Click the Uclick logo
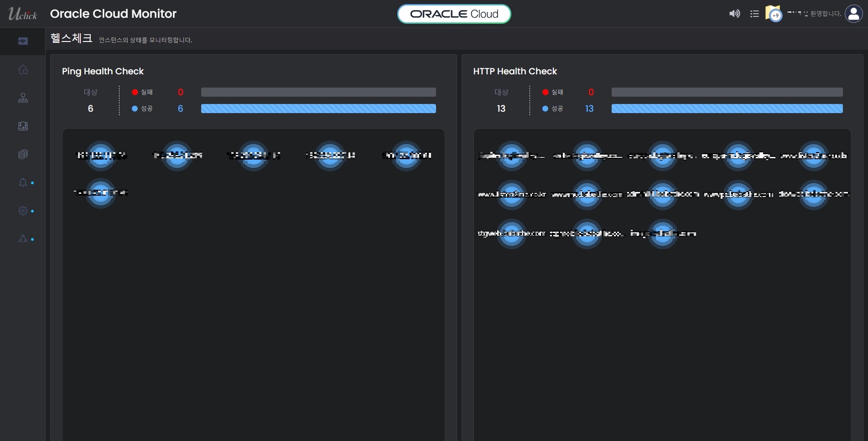Viewport: 868px width, 441px height. point(22,14)
